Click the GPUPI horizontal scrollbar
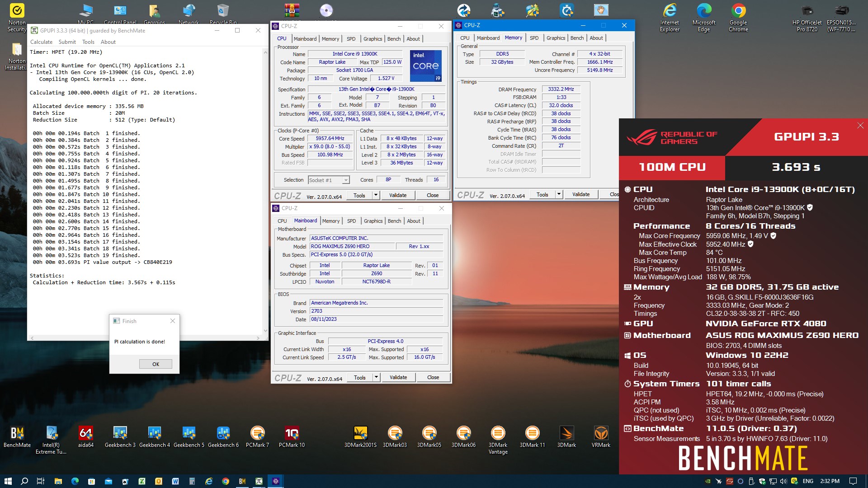Viewport: 868px width, 488px height. point(145,338)
